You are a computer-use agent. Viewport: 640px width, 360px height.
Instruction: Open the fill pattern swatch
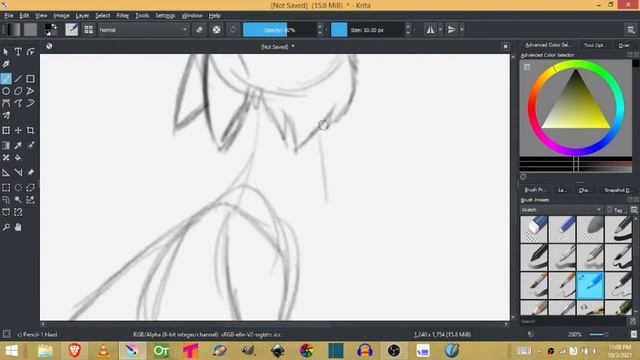[x=30, y=30]
